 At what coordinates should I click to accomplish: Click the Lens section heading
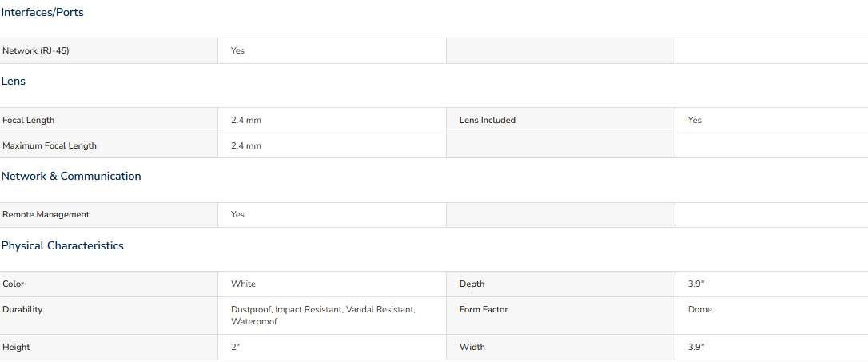[14, 82]
